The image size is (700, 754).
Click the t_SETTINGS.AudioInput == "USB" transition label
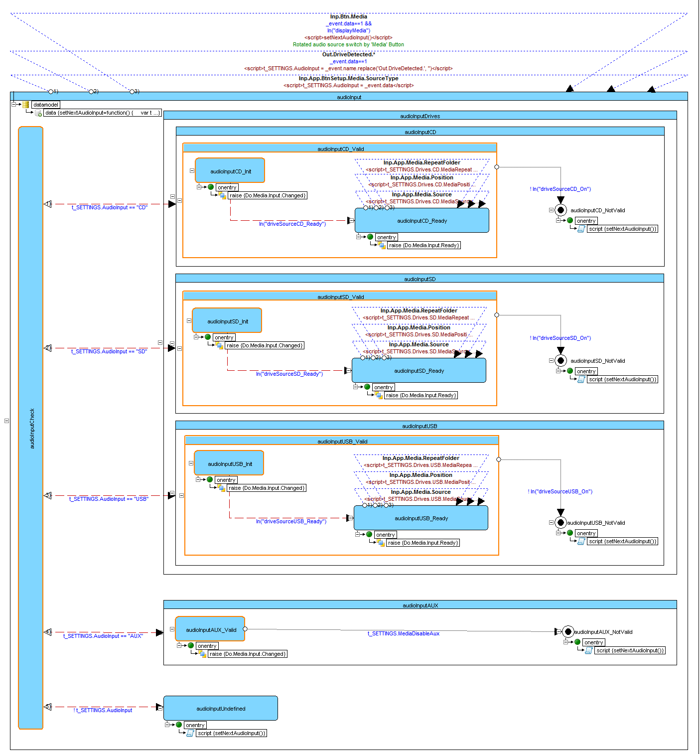[108, 499]
